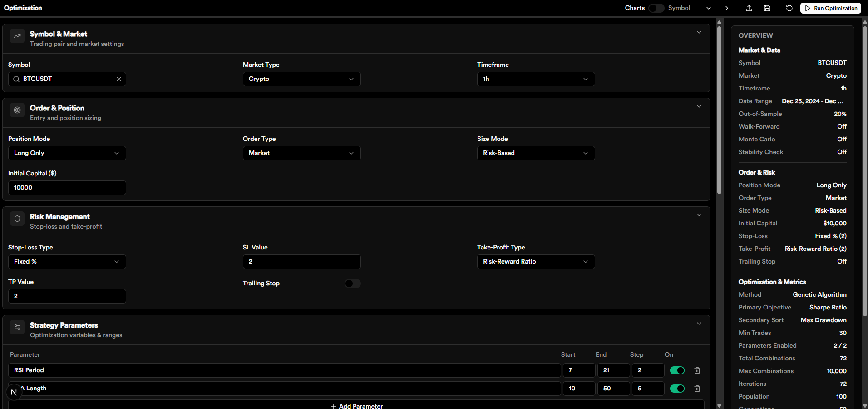Delete the RSI Period parameter
This screenshot has height=409, width=868.
[697, 370]
